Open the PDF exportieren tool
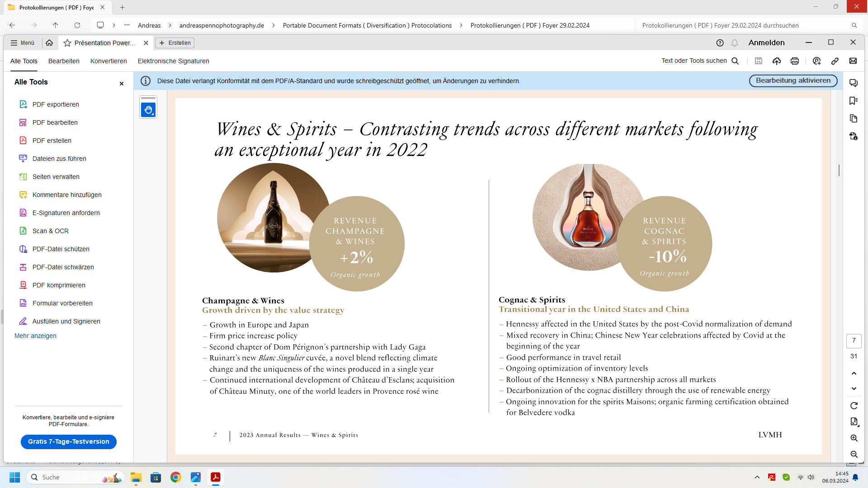Image resolution: width=868 pixels, height=488 pixels. (x=55, y=104)
